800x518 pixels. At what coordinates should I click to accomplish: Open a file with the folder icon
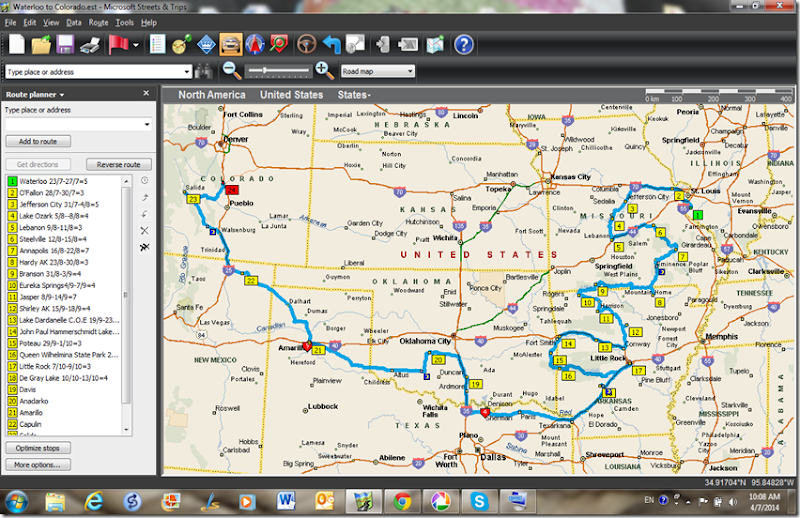coord(41,44)
